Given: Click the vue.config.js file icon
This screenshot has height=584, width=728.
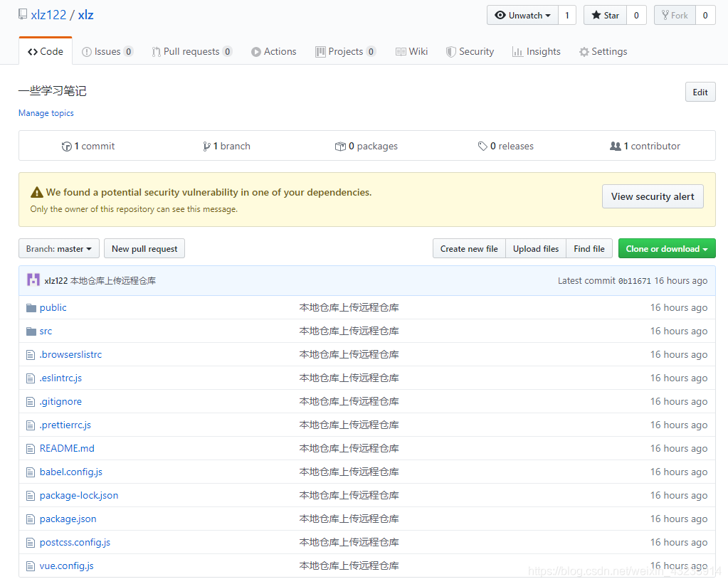Looking at the screenshot, I should coord(31,566).
